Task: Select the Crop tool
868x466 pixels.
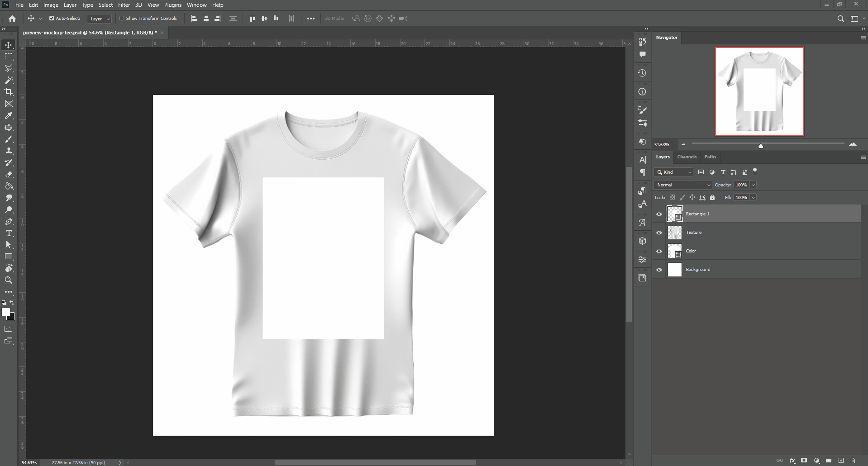Action: click(x=9, y=92)
